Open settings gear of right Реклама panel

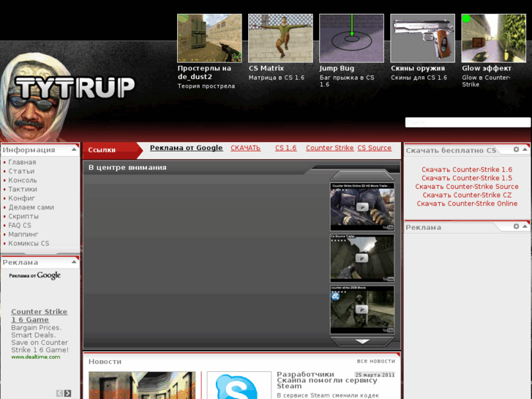[516, 226]
